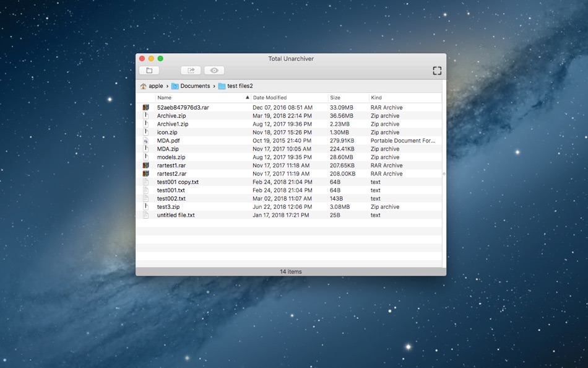Sort files by the Kind column header
Image resolution: width=588 pixels, height=368 pixels.
[x=376, y=98]
